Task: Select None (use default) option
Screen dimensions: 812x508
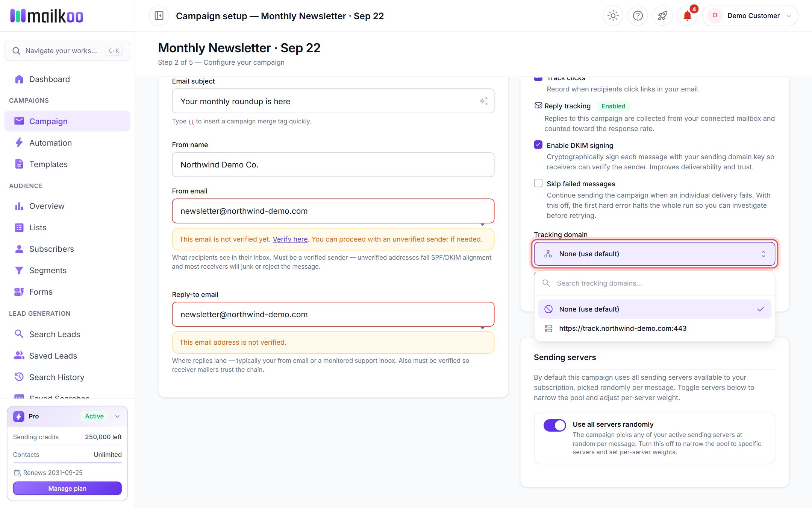Action: [x=654, y=309]
